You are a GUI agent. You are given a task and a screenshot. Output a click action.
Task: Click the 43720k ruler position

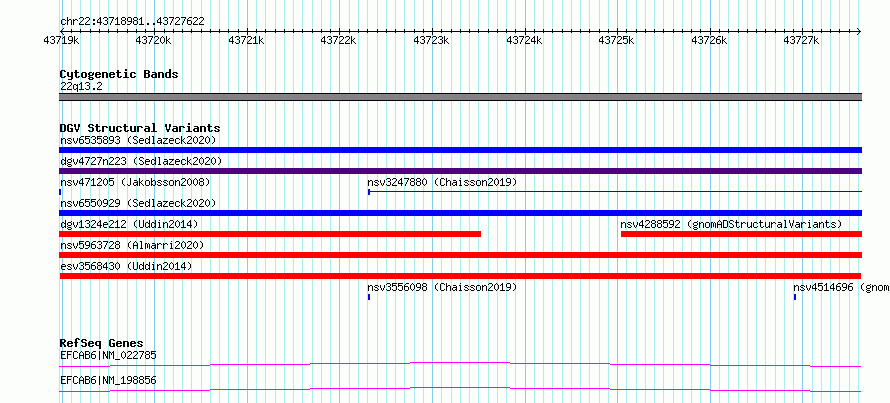click(x=154, y=40)
